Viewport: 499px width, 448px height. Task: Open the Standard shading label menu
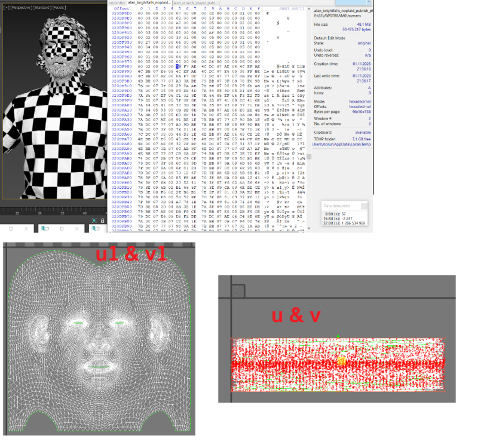point(42,7)
